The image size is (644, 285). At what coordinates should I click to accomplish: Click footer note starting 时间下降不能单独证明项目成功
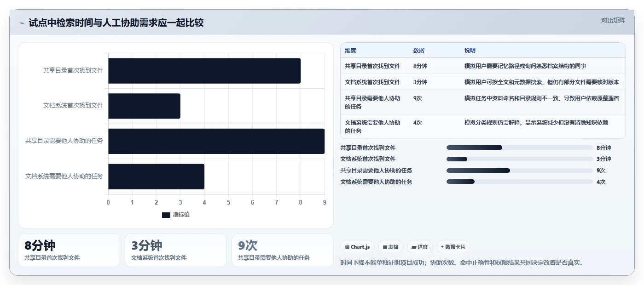tap(462, 263)
